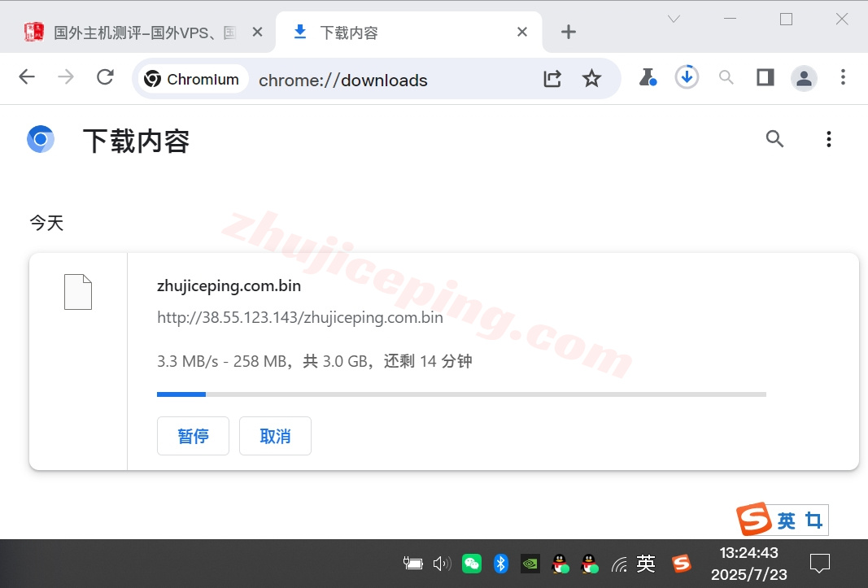Open the first QQ penguin tray icon

[x=560, y=564]
